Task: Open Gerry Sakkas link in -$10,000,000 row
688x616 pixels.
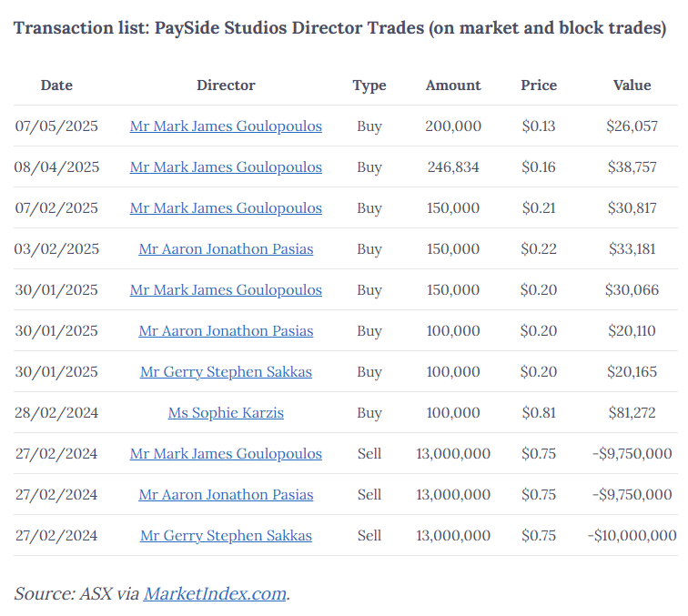Action: point(226,536)
